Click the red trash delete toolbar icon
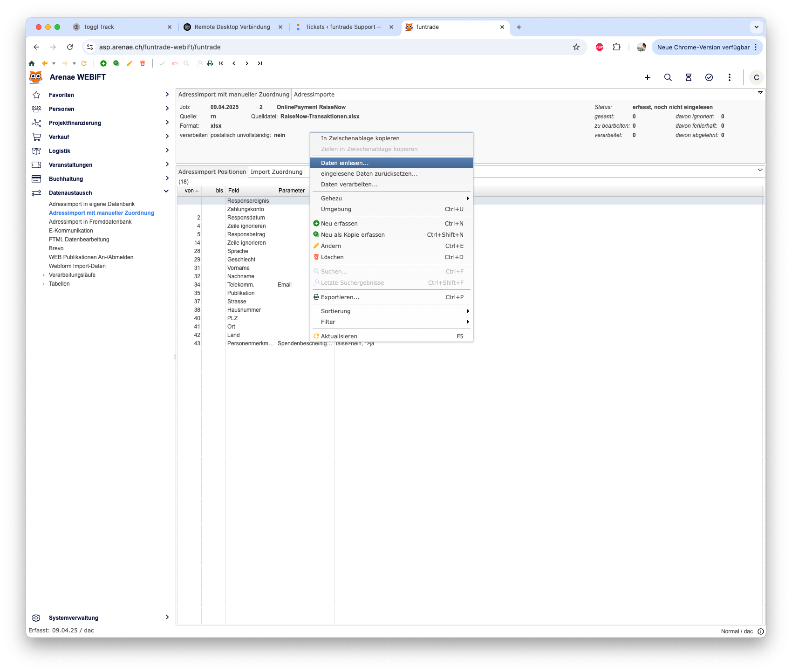 coord(143,63)
